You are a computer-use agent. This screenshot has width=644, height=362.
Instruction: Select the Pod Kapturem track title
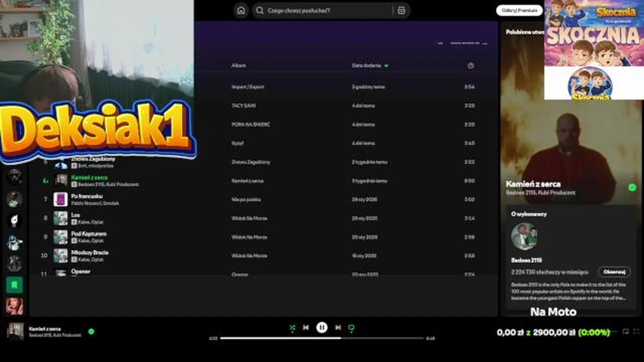coord(89,234)
